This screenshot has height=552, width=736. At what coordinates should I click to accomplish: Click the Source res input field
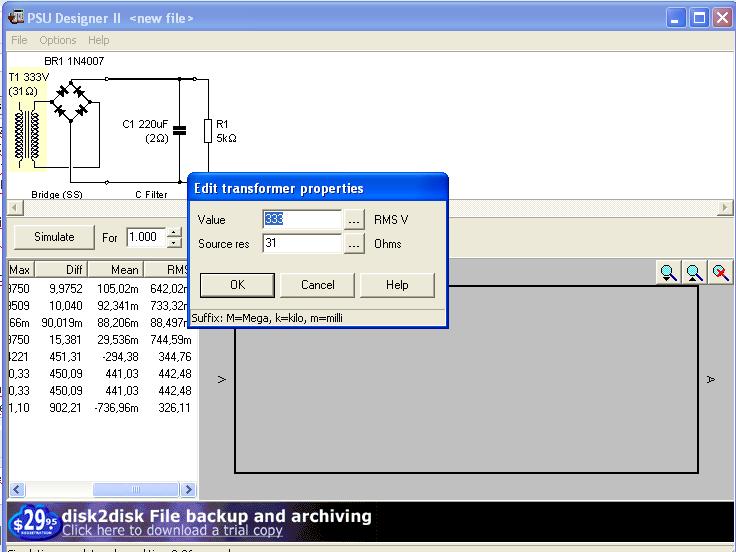(301, 244)
